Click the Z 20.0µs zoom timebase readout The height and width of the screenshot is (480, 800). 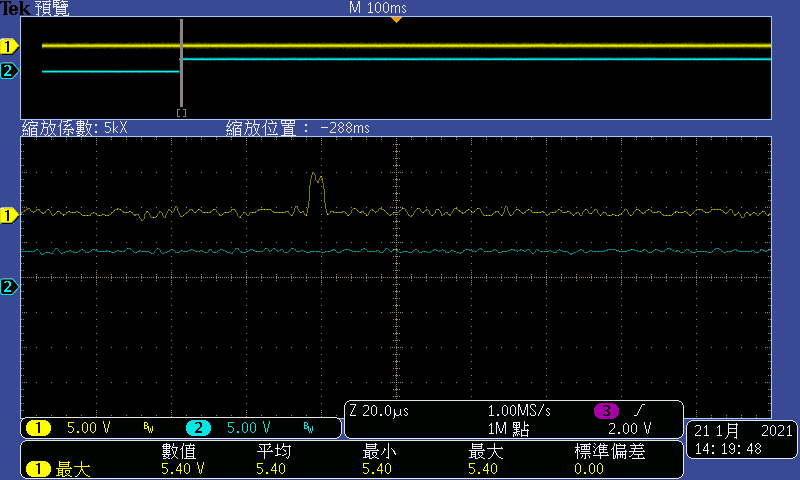point(379,411)
